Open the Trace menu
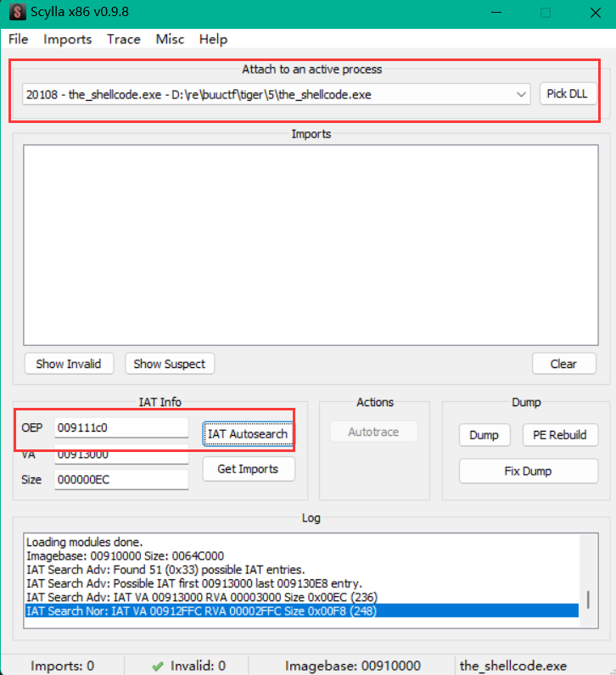Image resolution: width=616 pixels, height=675 pixels. pyautogui.click(x=123, y=39)
